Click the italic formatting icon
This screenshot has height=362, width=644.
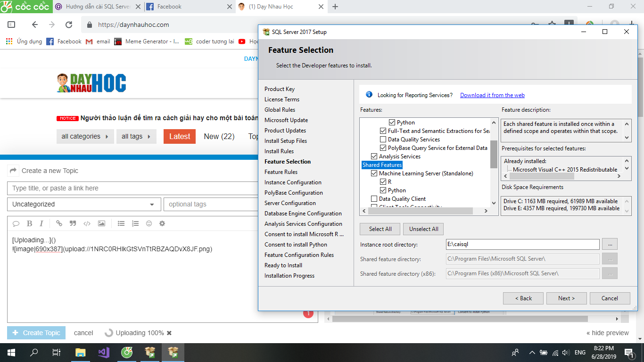pyautogui.click(x=41, y=223)
